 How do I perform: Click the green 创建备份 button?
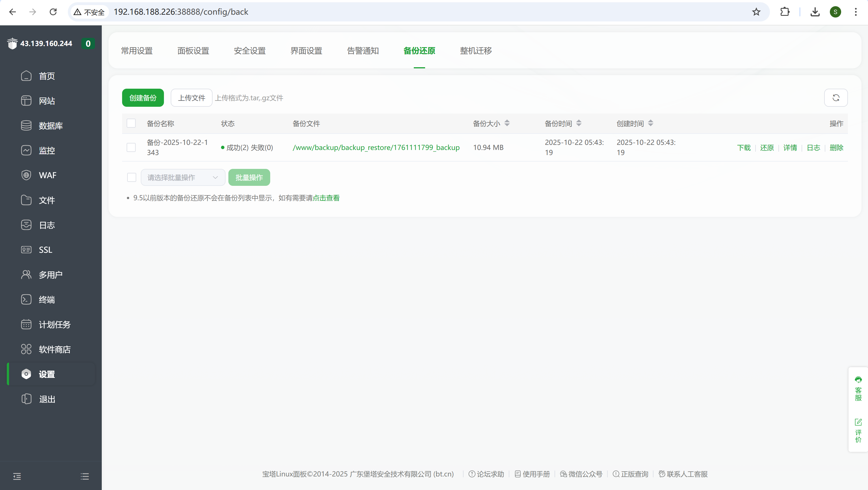(143, 98)
